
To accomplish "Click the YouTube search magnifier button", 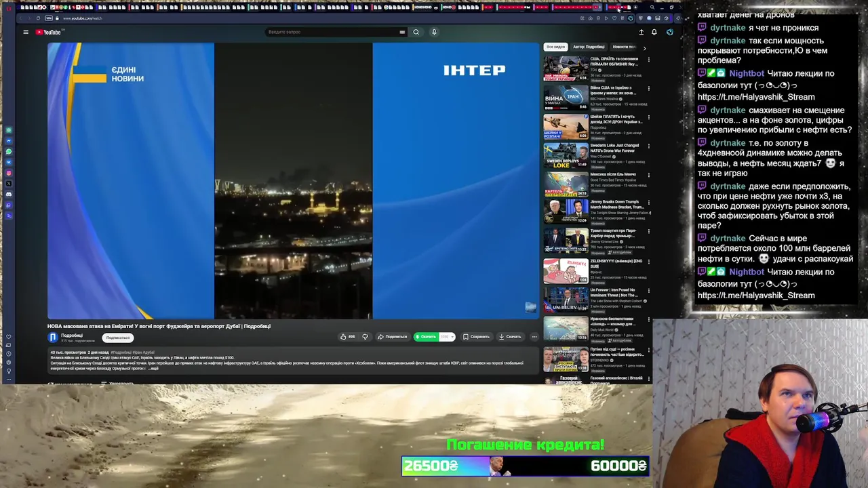I will (x=416, y=32).
